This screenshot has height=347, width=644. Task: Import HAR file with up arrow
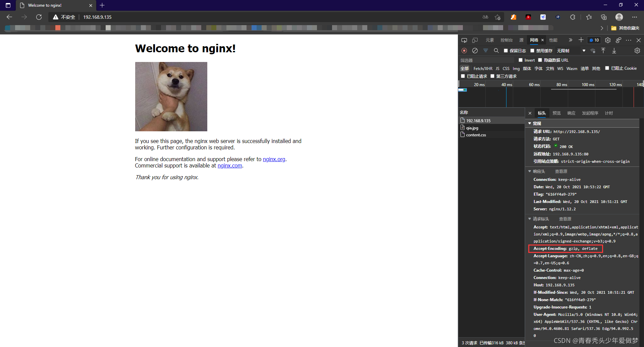tap(603, 51)
